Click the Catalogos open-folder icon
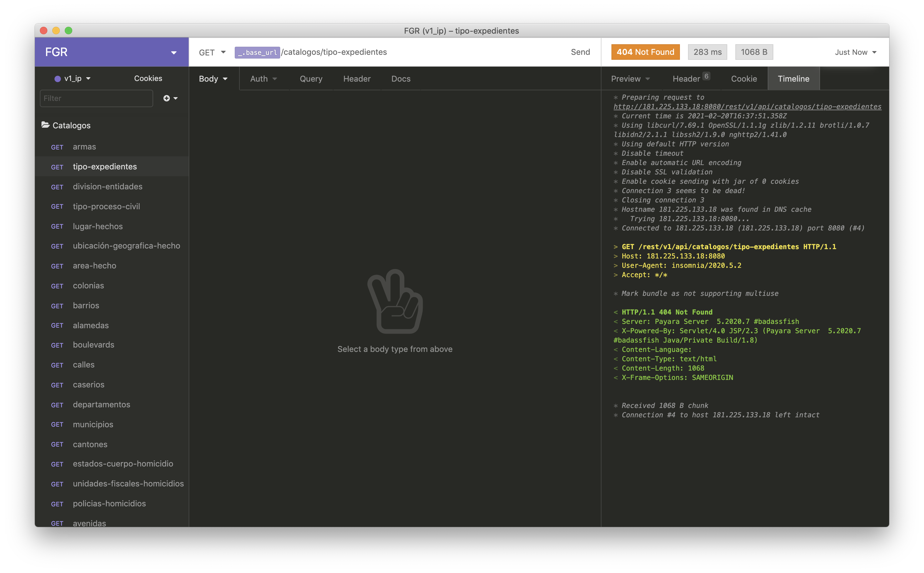This screenshot has height=573, width=924. point(45,125)
